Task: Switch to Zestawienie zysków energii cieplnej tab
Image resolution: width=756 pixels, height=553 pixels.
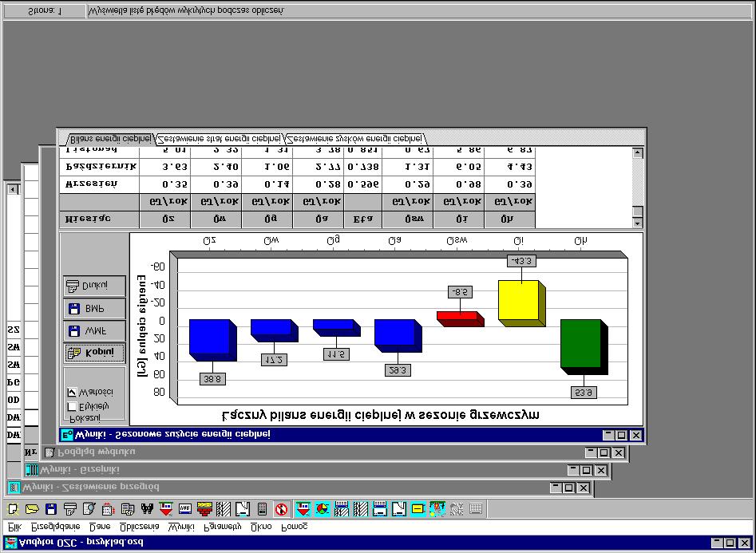Action: (x=355, y=139)
